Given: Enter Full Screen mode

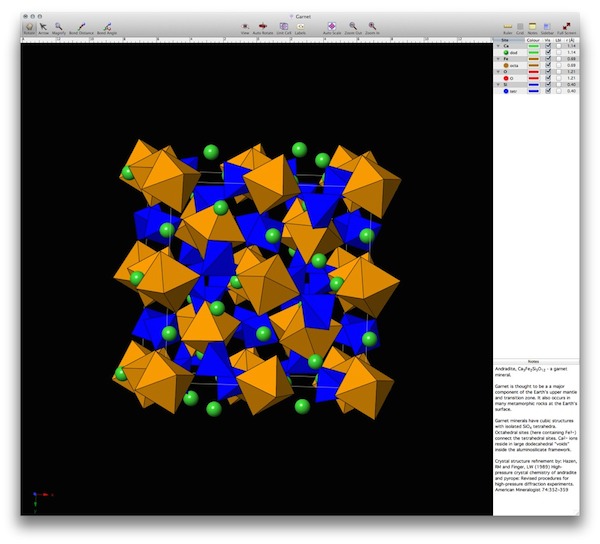Looking at the screenshot, I should (x=568, y=27).
